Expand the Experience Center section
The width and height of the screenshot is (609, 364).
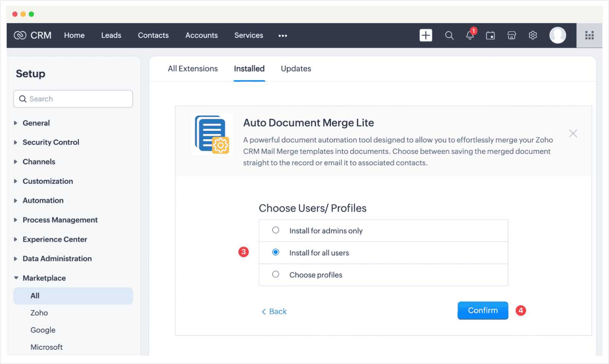(16, 239)
